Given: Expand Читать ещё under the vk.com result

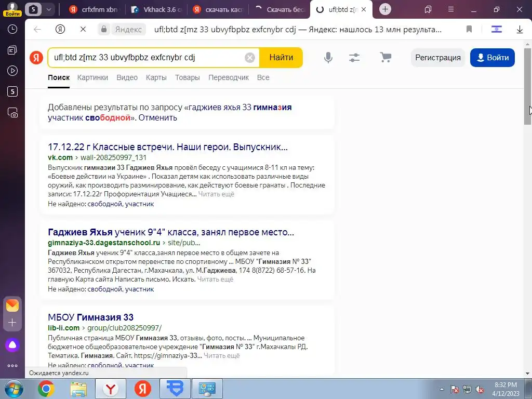Looking at the screenshot, I should click(x=216, y=194).
